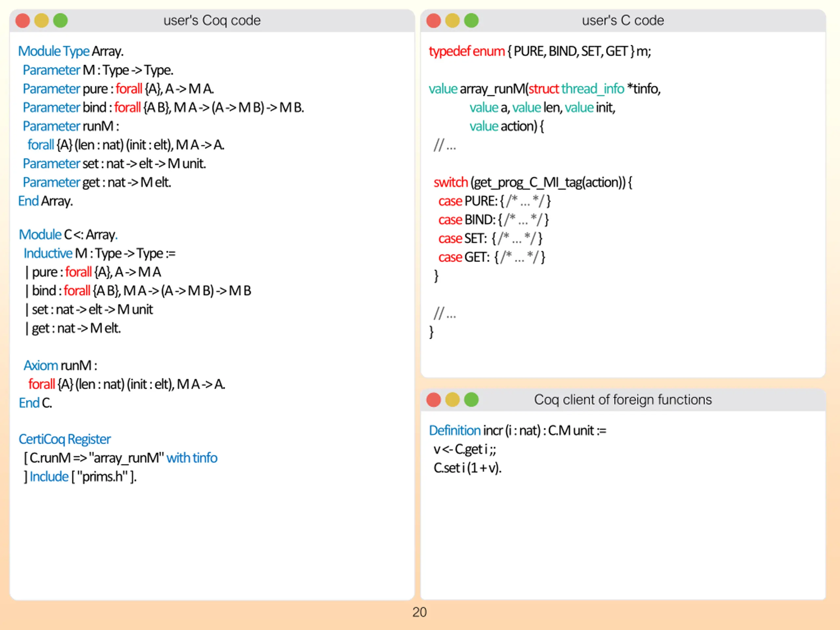Close the Coq client of foreign functions window
This screenshot has width=840, height=630.
point(433,400)
